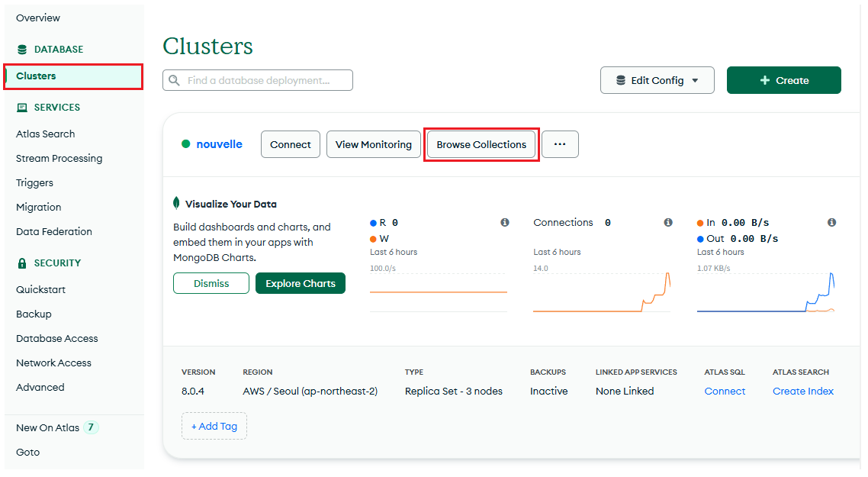Click the MongoDB leaf icon beside Visualize Your Data
868x477 pixels.
(177, 203)
